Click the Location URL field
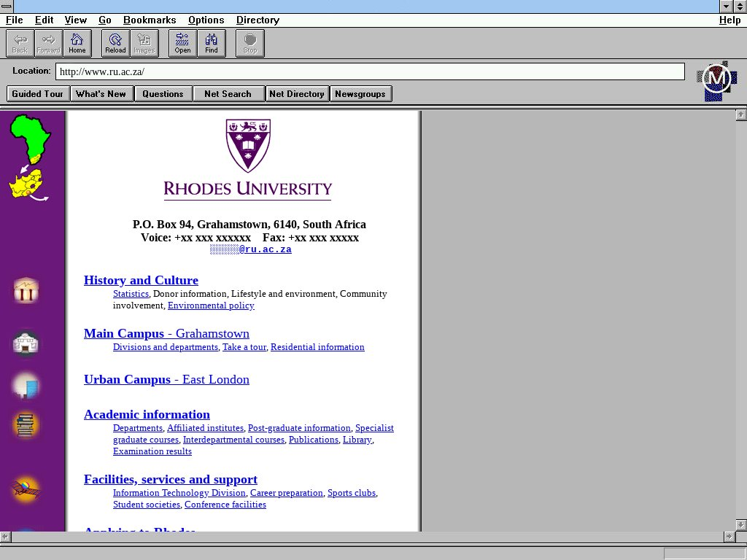Viewport: 747px width, 560px height. tap(370, 71)
